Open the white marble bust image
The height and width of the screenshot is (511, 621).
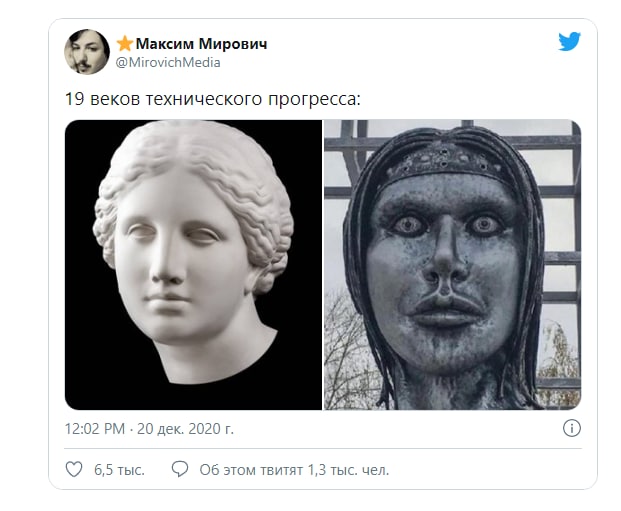(x=194, y=265)
